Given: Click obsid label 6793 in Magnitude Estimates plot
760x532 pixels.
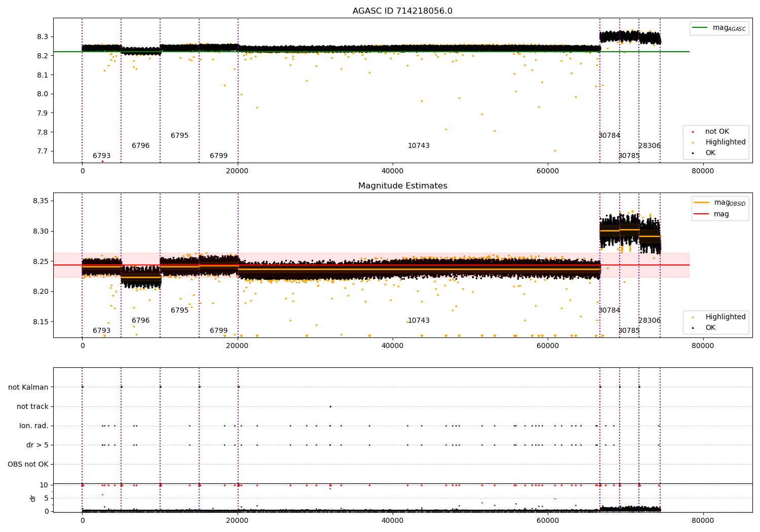Looking at the screenshot, I should click(x=101, y=331).
